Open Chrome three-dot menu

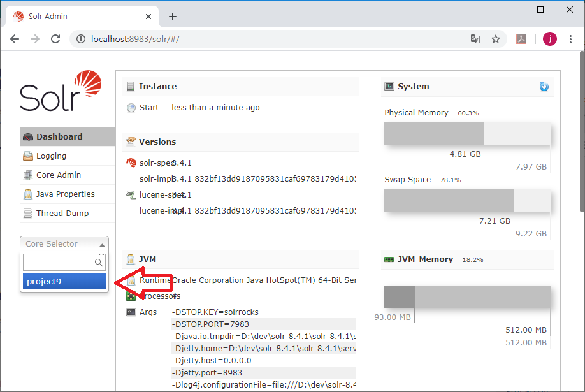[570, 39]
